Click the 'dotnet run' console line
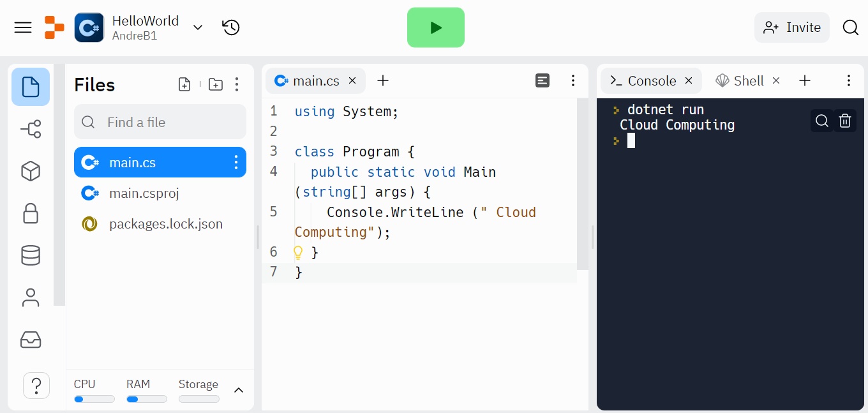This screenshot has width=868, height=413. (x=666, y=110)
